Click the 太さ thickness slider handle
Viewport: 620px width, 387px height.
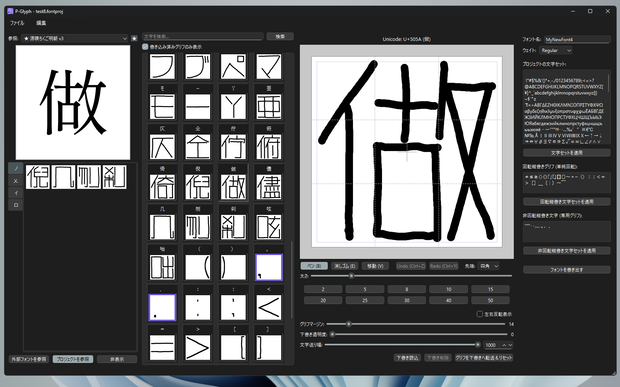click(x=351, y=276)
